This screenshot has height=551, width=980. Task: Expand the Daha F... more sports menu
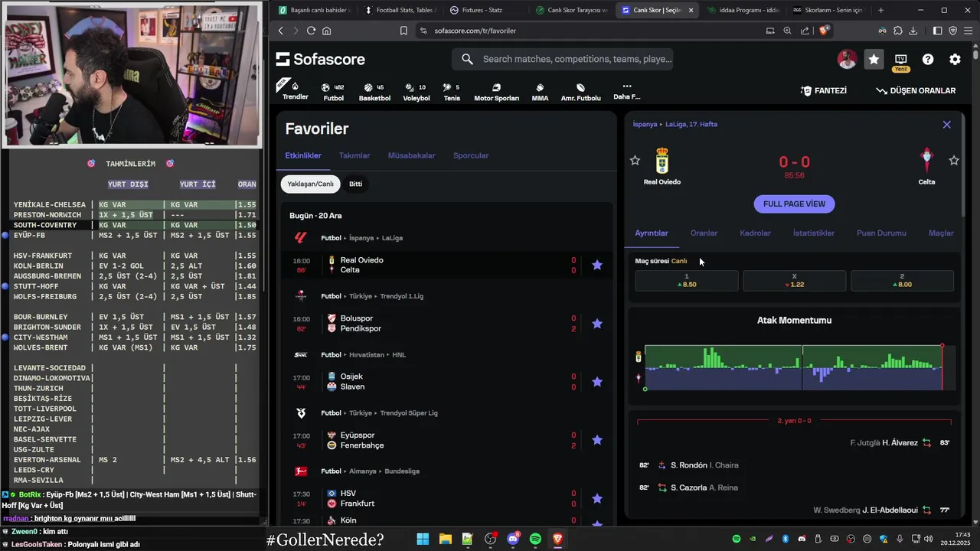(626, 92)
